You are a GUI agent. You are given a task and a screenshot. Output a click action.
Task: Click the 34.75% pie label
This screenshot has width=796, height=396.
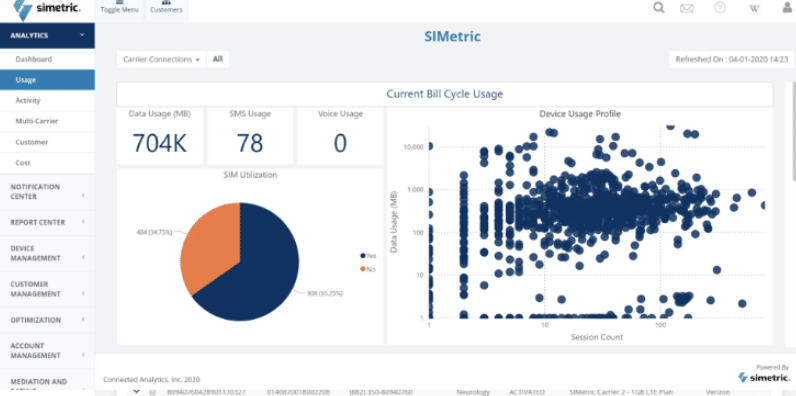pos(154,232)
